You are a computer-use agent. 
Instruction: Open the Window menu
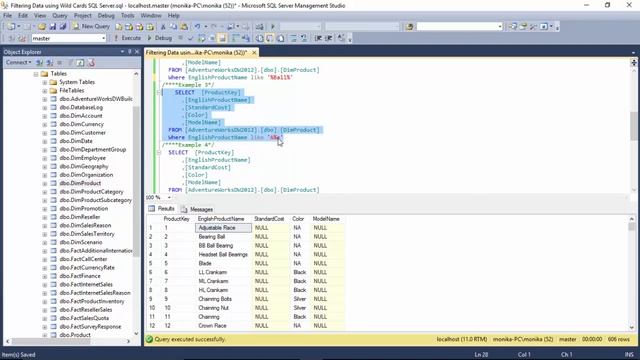click(x=151, y=16)
